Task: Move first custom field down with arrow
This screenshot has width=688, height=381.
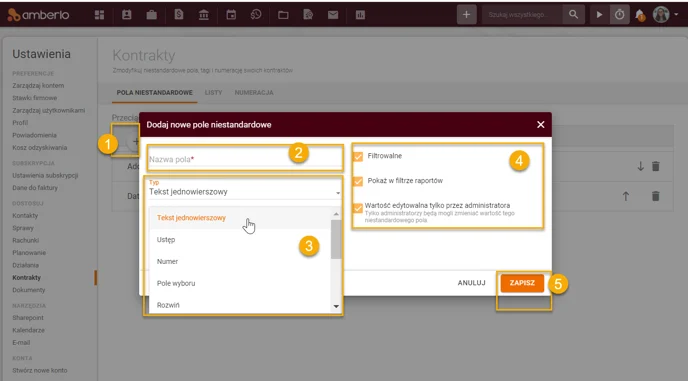Action: [x=641, y=166]
